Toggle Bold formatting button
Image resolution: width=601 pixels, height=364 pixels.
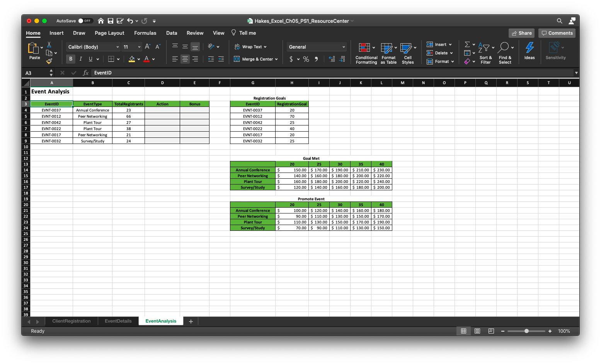click(x=70, y=59)
